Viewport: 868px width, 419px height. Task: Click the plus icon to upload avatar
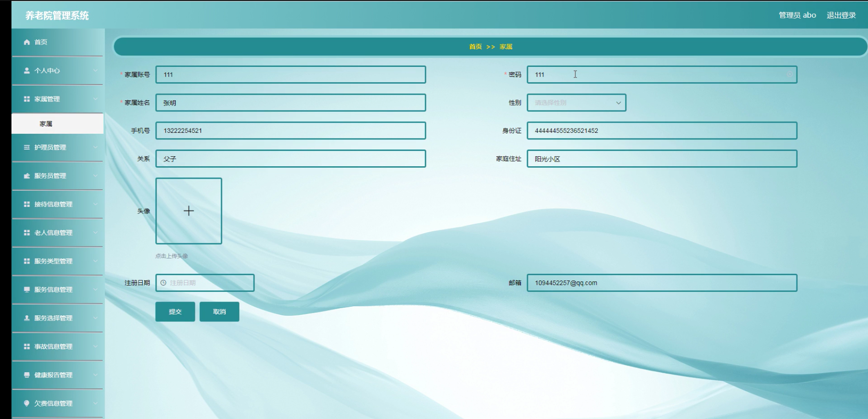189,211
